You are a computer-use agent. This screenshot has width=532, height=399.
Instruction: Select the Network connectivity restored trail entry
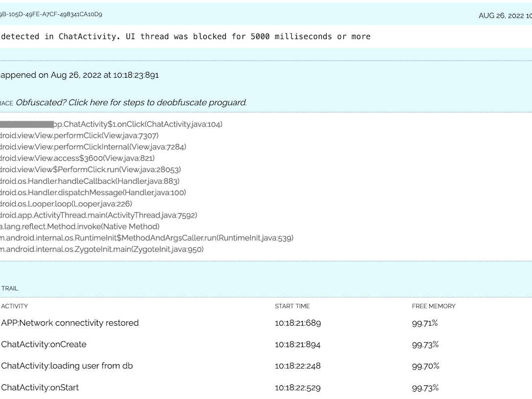(70, 323)
